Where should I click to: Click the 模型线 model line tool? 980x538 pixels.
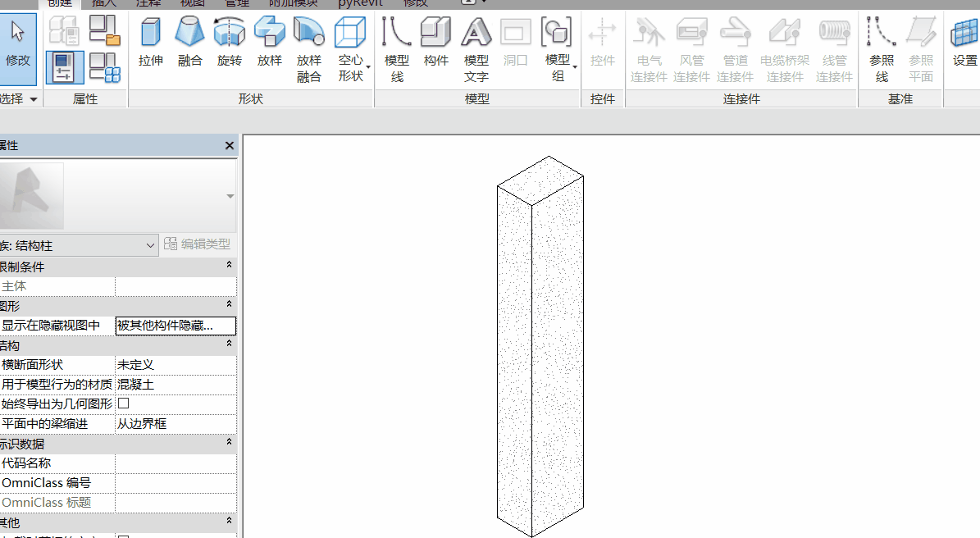(397, 50)
